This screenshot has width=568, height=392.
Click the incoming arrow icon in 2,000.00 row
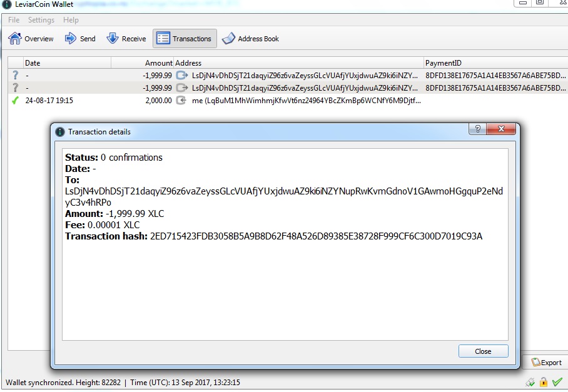coord(181,100)
